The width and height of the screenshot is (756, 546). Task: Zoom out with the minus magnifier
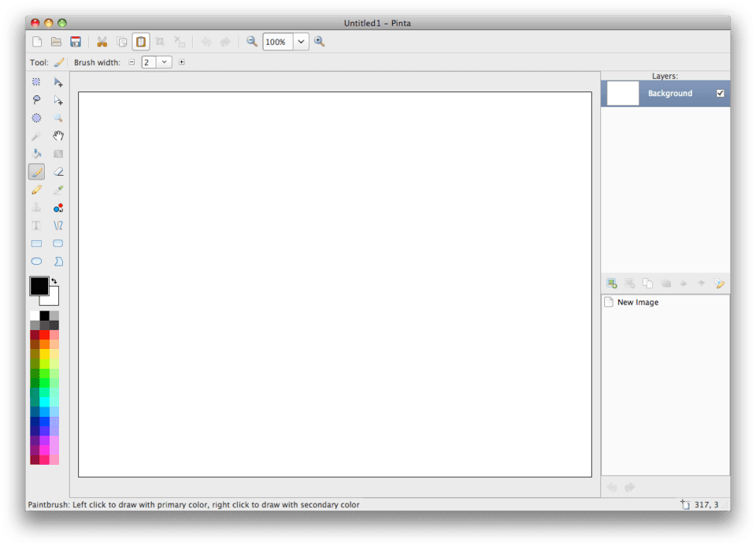tap(252, 42)
